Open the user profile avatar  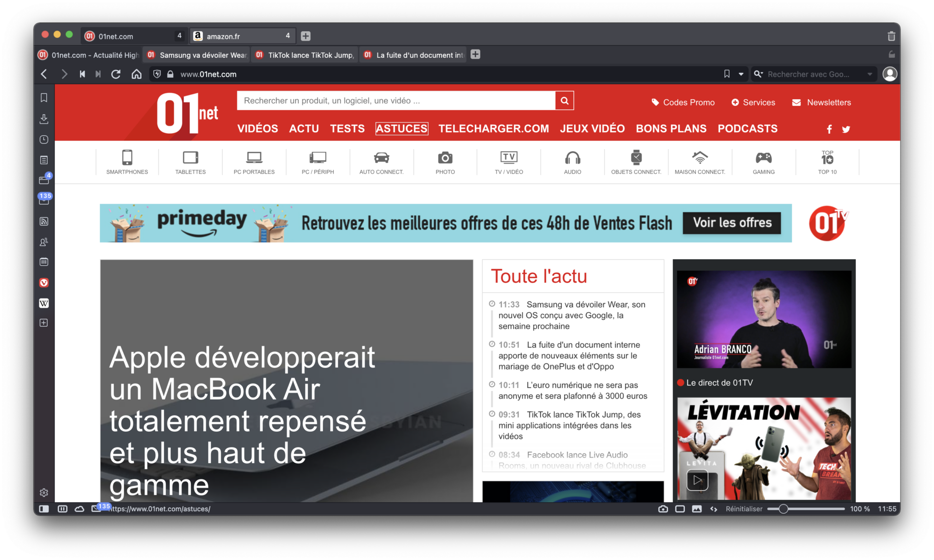[890, 74]
